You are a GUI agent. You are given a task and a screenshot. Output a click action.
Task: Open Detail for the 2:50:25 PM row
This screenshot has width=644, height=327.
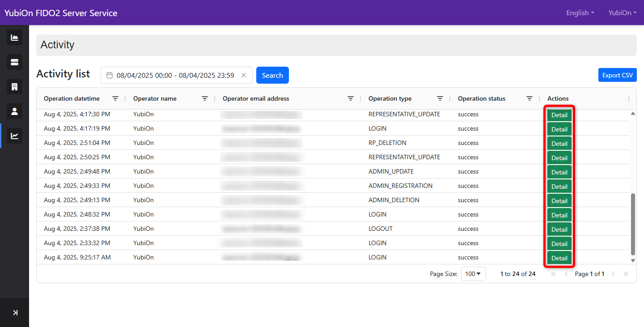tap(559, 158)
